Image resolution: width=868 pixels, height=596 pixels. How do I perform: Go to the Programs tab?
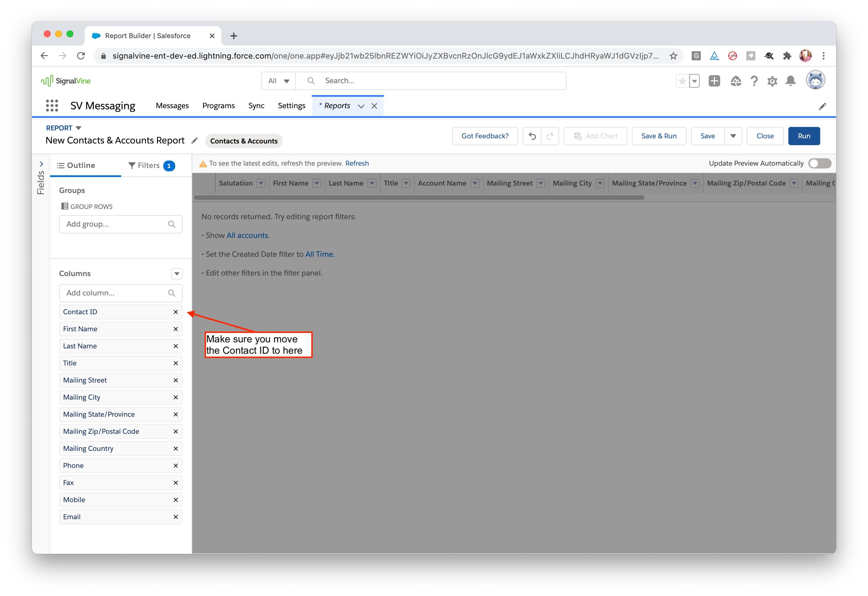click(218, 106)
